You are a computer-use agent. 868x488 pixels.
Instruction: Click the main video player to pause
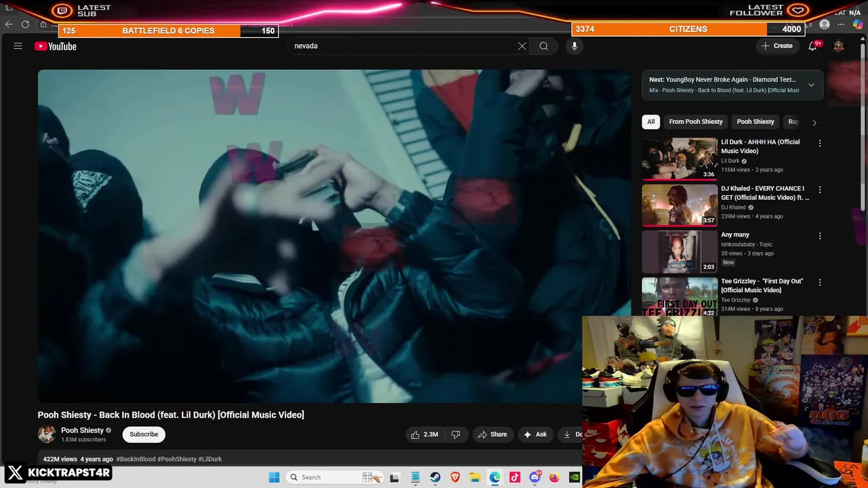click(x=334, y=236)
